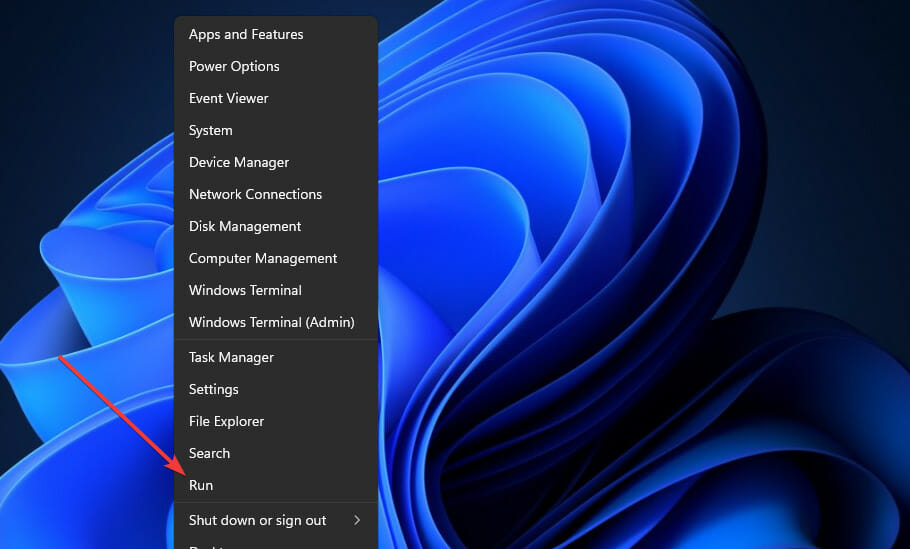Launch File Explorer

pyautogui.click(x=226, y=421)
